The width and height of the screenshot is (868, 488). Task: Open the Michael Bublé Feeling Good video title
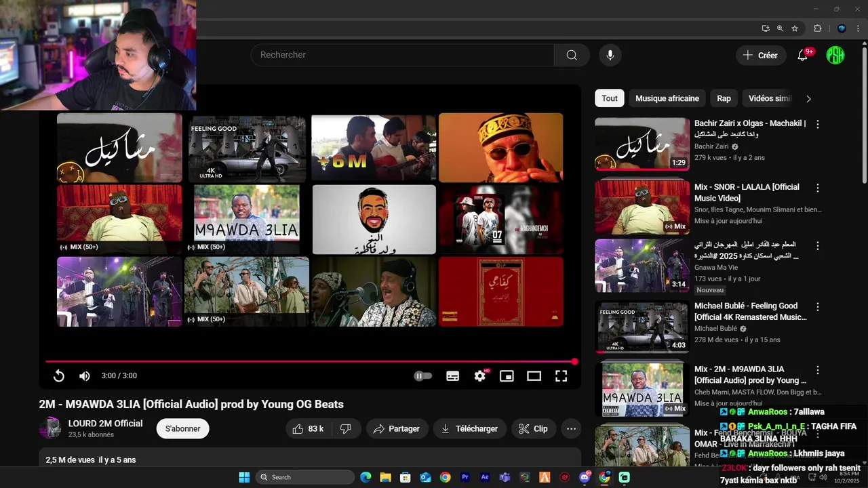coord(751,311)
